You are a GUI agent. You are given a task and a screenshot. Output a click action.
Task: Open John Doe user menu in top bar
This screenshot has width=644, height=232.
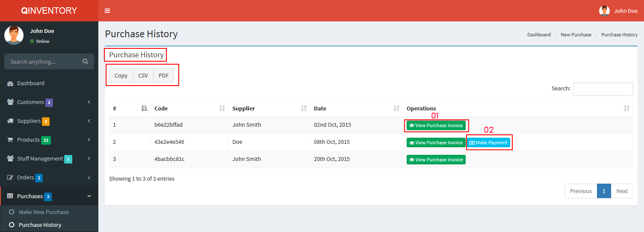tap(618, 11)
